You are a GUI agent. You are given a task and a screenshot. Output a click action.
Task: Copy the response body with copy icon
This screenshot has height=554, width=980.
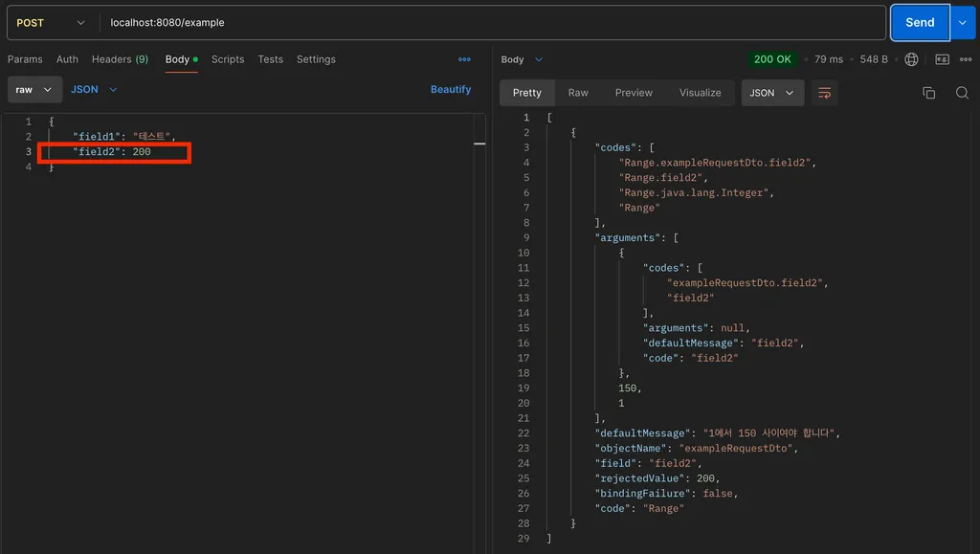click(x=928, y=93)
